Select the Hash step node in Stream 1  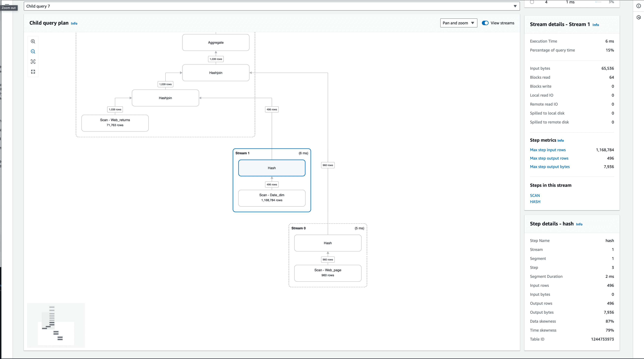pos(272,168)
